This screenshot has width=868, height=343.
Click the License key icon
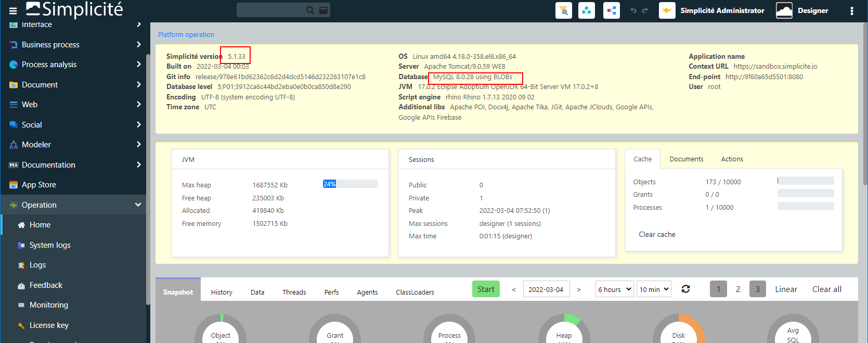click(21, 325)
